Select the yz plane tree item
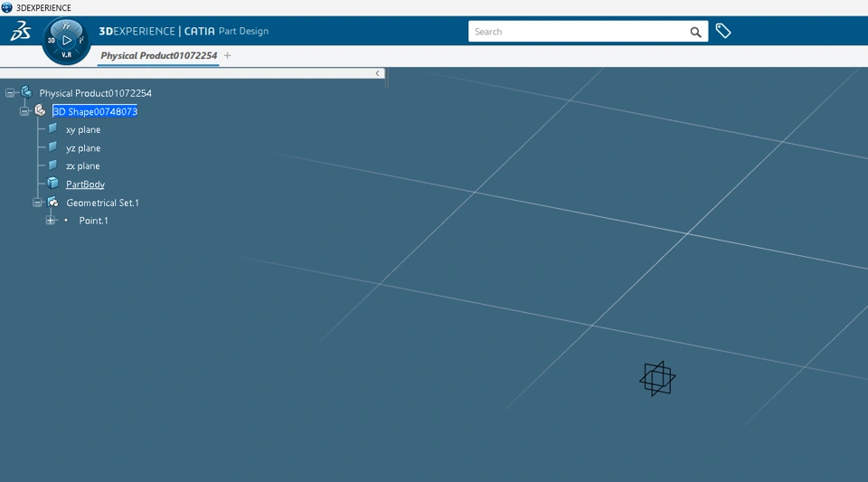Viewport: 868px width, 482px height. coord(83,147)
